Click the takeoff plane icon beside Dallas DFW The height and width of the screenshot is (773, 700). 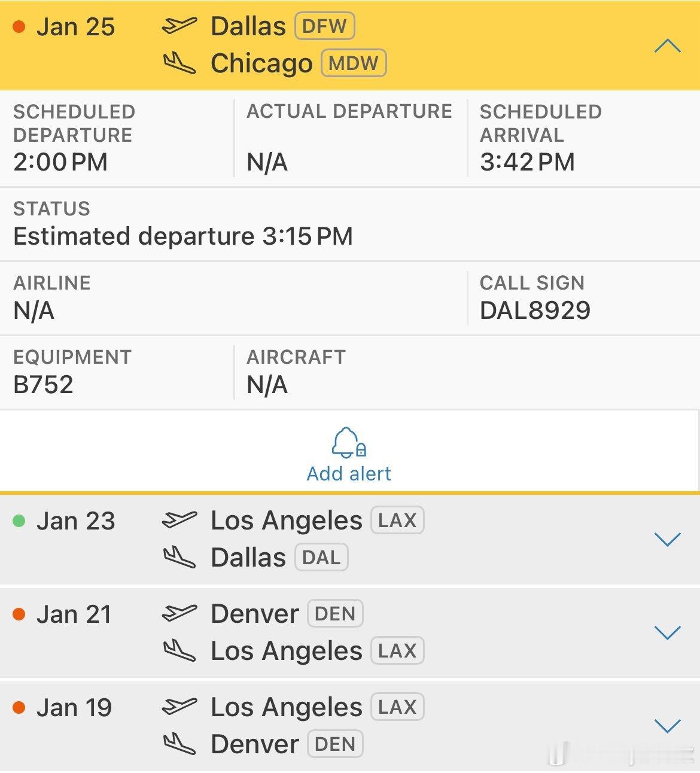[x=179, y=26]
